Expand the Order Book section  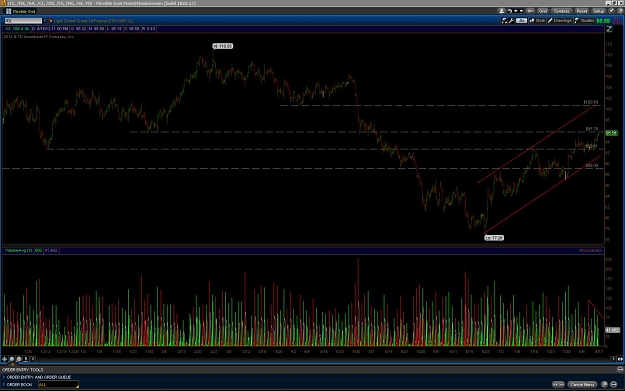click(4, 385)
